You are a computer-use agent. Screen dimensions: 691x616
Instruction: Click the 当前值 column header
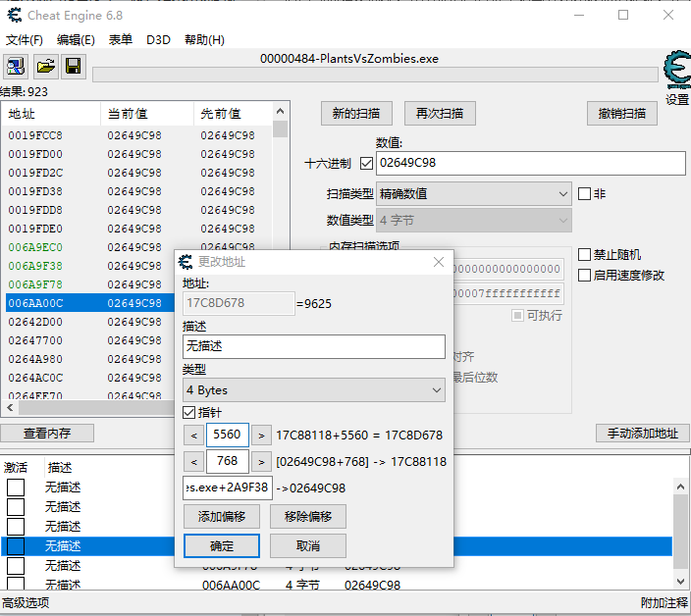click(147, 114)
